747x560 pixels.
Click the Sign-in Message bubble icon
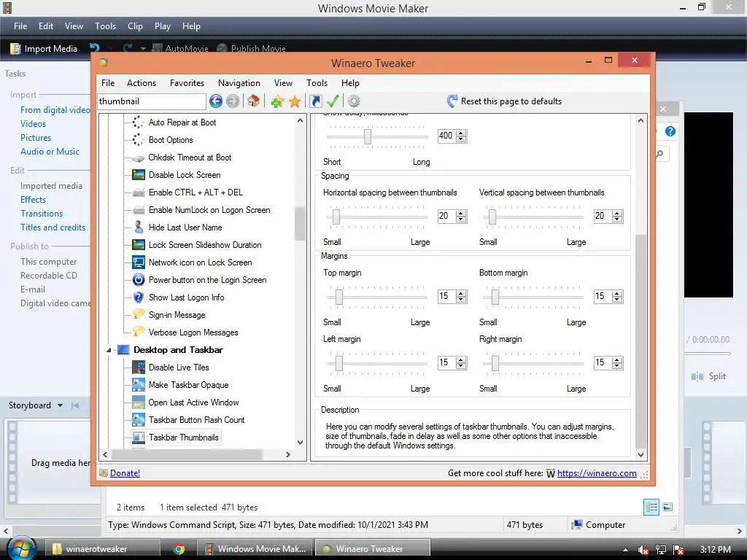(139, 315)
